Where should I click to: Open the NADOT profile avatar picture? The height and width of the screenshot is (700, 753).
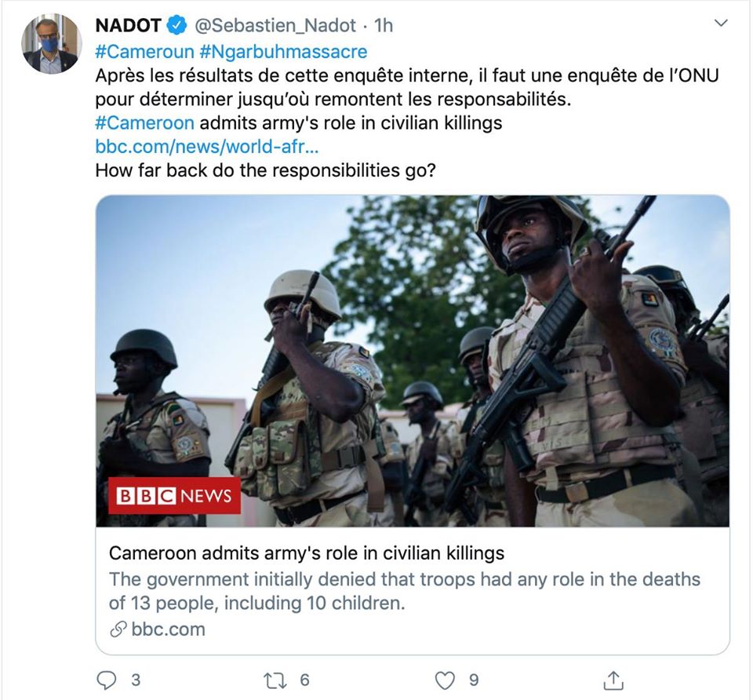[51, 44]
